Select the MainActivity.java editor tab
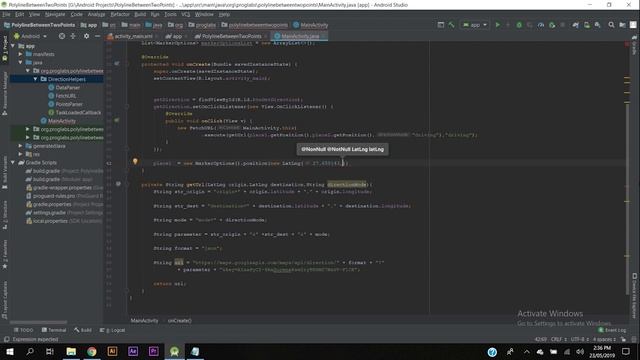This screenshot has width=640, height=360. [x=300, y=36]
